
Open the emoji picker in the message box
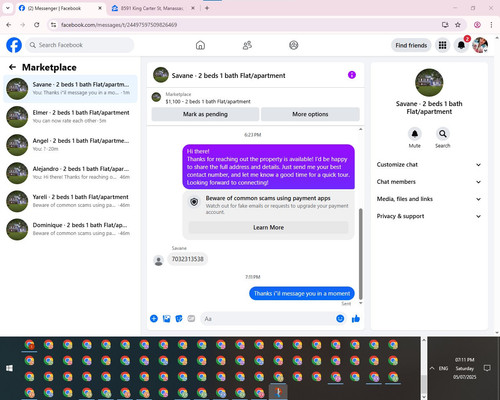click(x=340, y=319)
